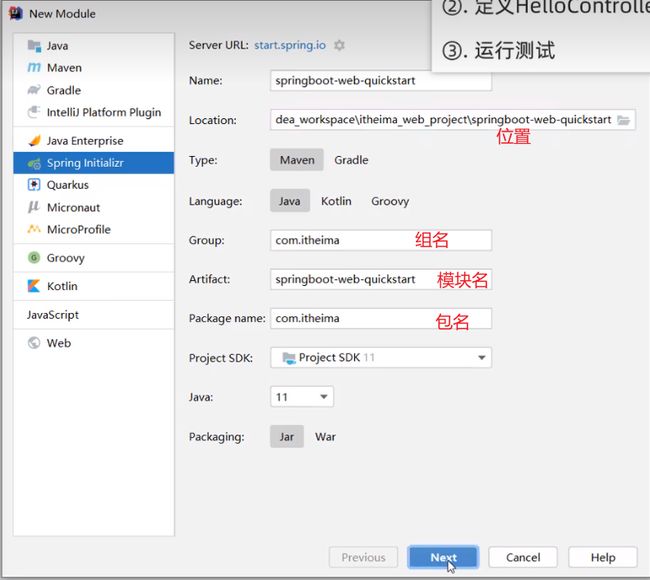Image resolution: width=650 pixels, height=580 pixels.
Task: Browse for Location folder icon
Action: [623, 120]
